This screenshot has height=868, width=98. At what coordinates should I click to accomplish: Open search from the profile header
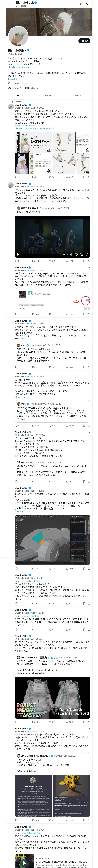point(87,4)
